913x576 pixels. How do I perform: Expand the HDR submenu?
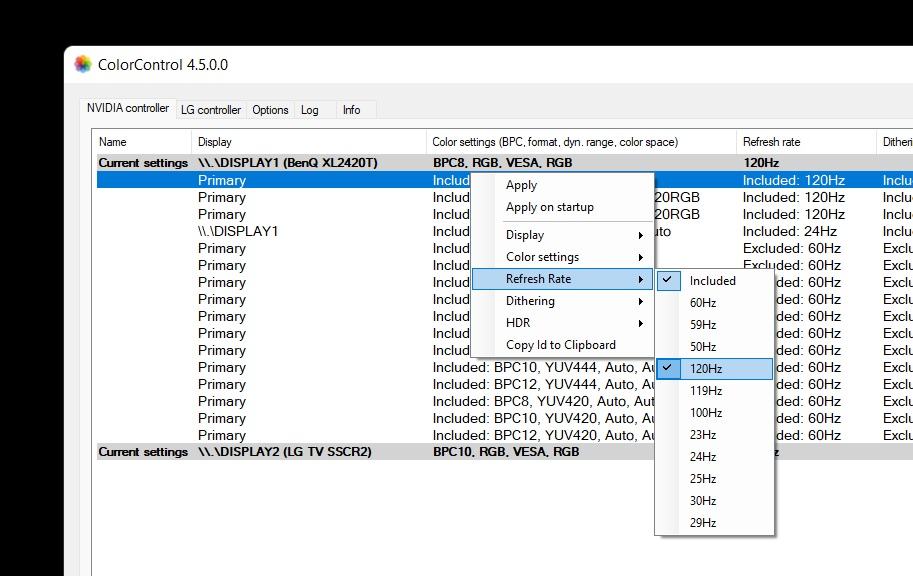562,323
